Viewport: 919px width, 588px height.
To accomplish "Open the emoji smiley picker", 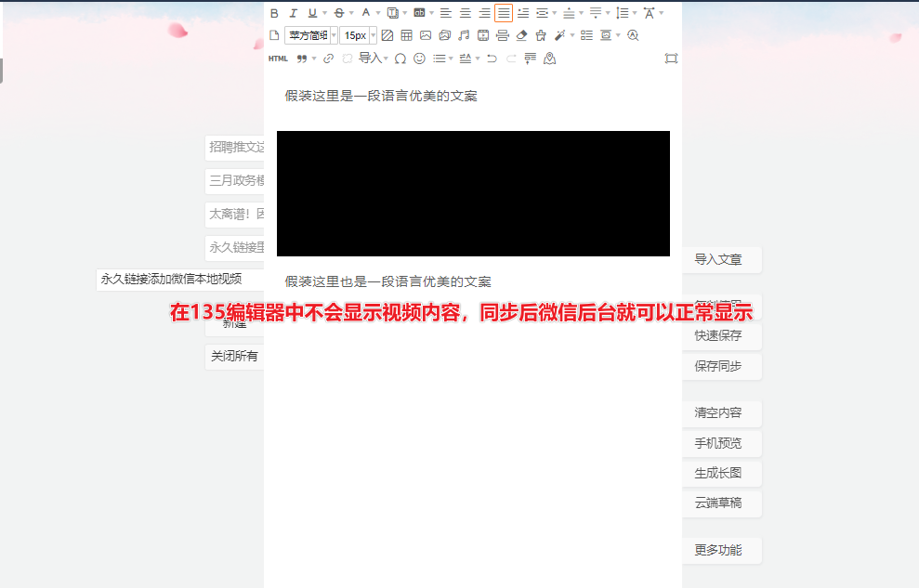I will point(419,59).
